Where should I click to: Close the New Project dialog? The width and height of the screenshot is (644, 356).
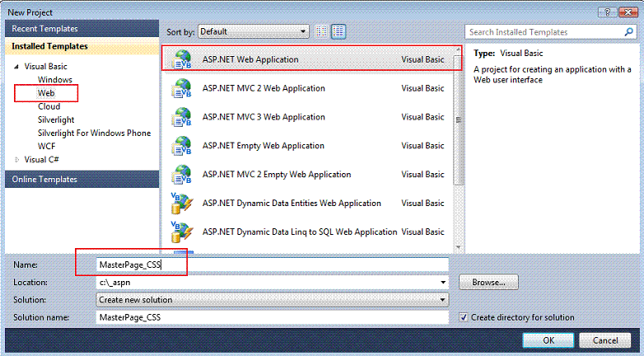click(628, 12)
